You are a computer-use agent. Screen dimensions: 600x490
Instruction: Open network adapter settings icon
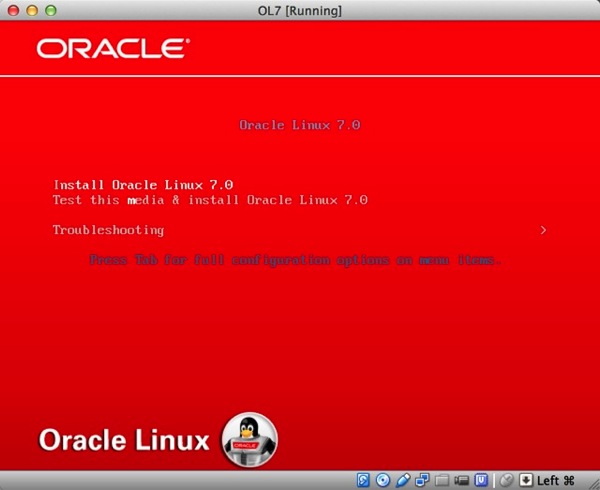tap(421, 480)
